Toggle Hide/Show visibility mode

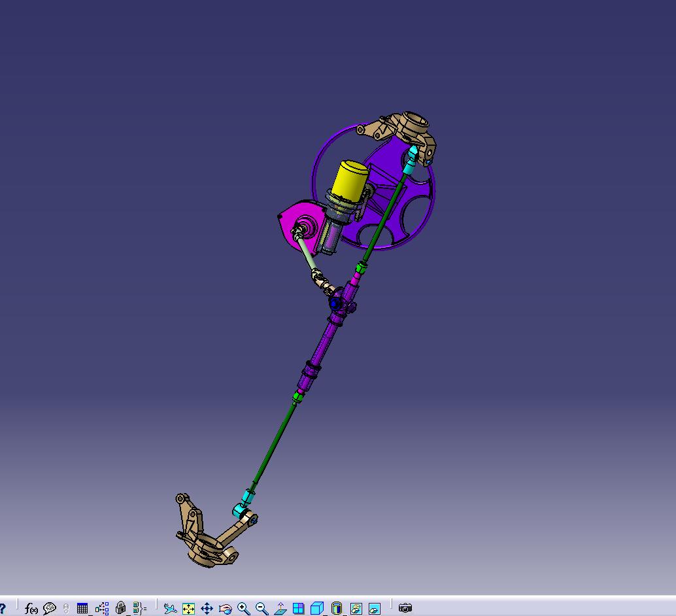click(355, 608)
